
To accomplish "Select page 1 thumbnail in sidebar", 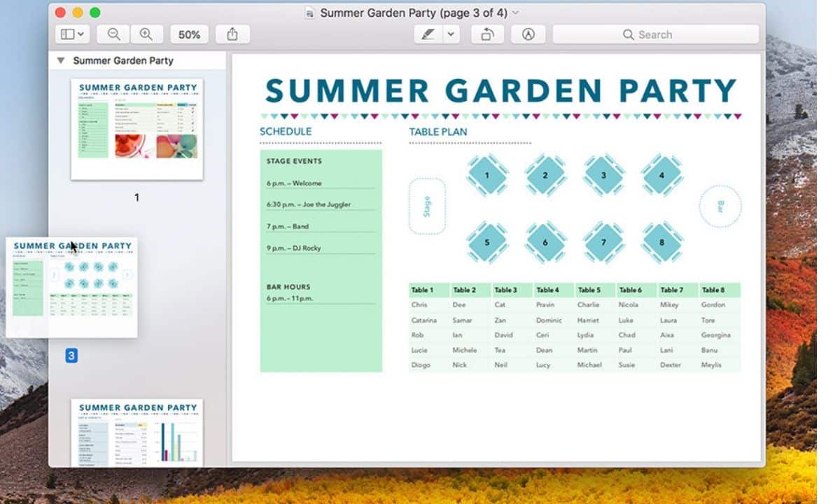I will pyautogui.click(x=137, y=129).
